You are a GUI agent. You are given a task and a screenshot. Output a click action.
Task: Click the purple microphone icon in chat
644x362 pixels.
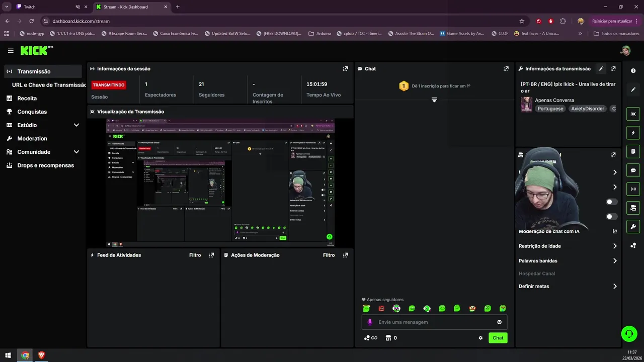point(370,322)
